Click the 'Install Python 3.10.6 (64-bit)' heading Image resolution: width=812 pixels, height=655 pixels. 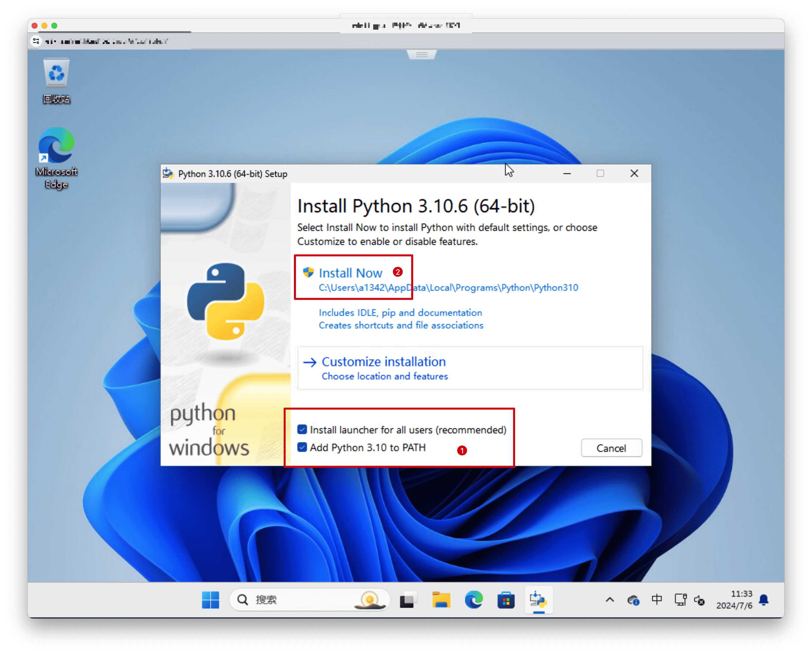416,206
